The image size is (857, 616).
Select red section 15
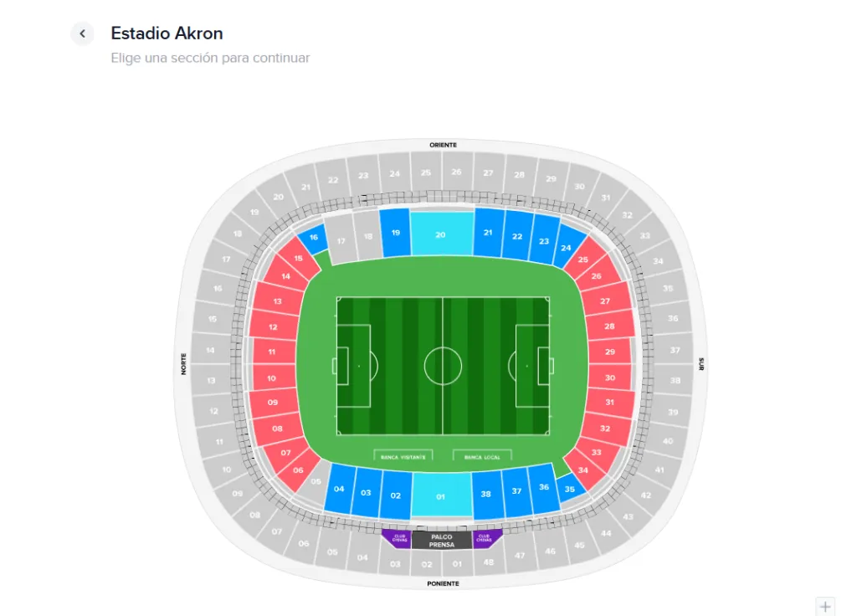point(298,256)
